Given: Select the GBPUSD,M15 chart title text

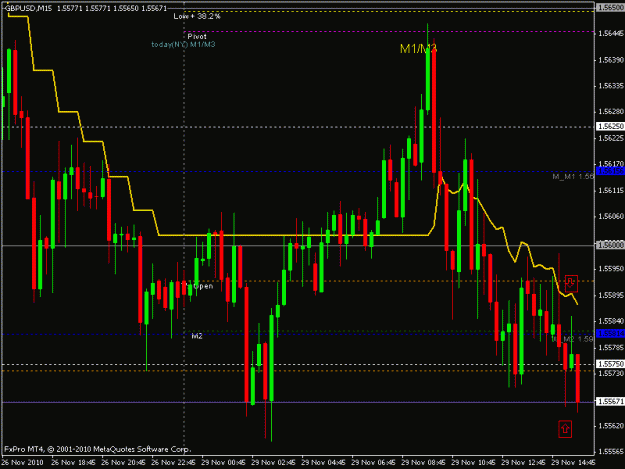Looking at the screenshot, I should pyautogui.click(x=28, y=8).
